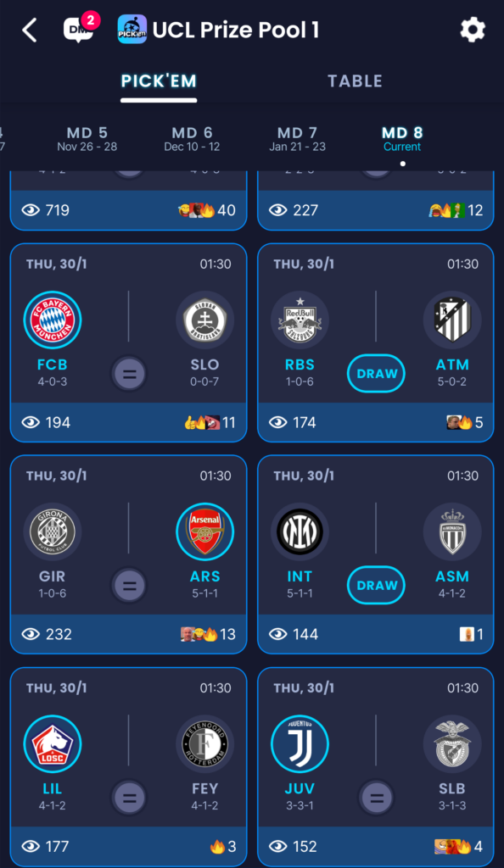Pick the Slovan Bratislava team logo
This screenshot has height=868, width=504.
[x=205, y=320]
